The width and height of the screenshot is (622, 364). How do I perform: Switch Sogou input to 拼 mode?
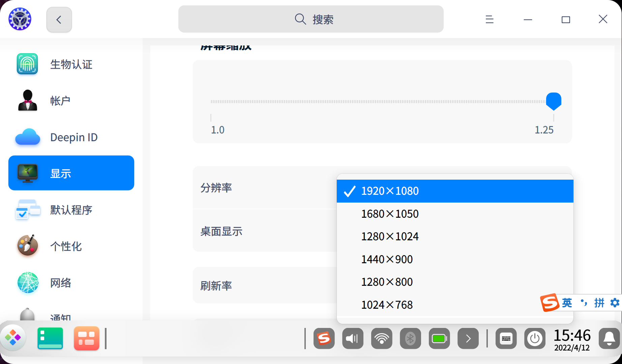pyautogui.click(x=600, y=303)
